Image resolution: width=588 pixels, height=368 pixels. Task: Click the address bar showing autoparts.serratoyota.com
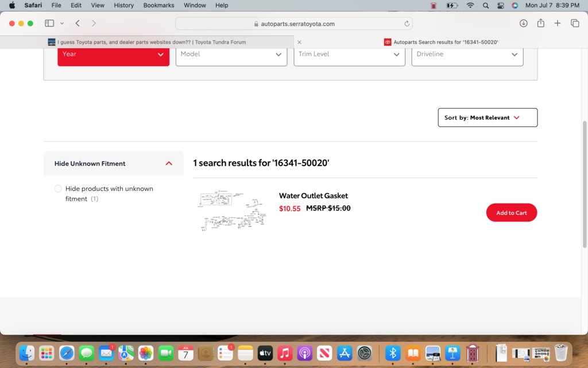click(294, 24)
